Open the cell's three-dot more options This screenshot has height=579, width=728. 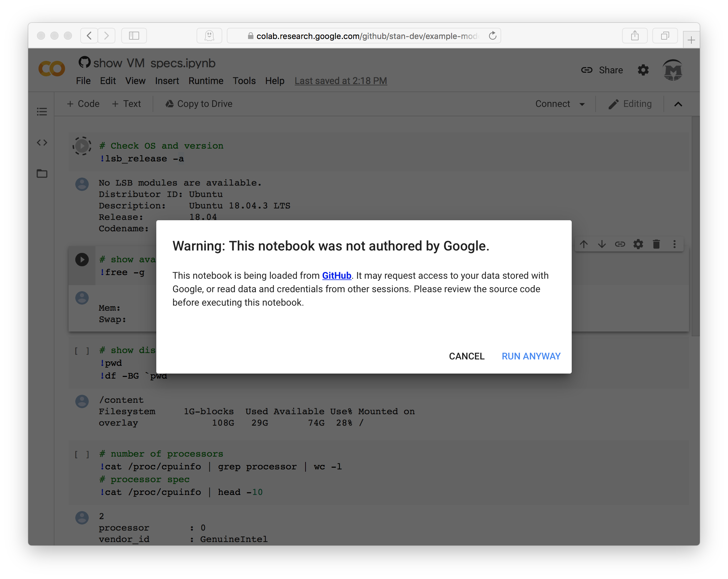(x=674, y=244)
